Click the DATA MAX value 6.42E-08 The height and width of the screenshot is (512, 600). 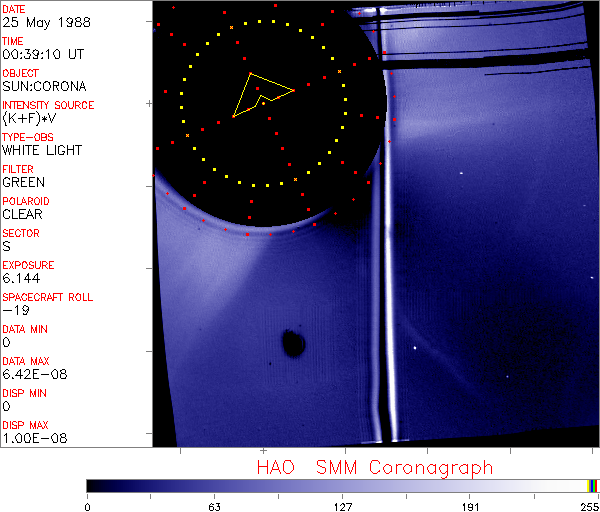click(x=33, y=374)
